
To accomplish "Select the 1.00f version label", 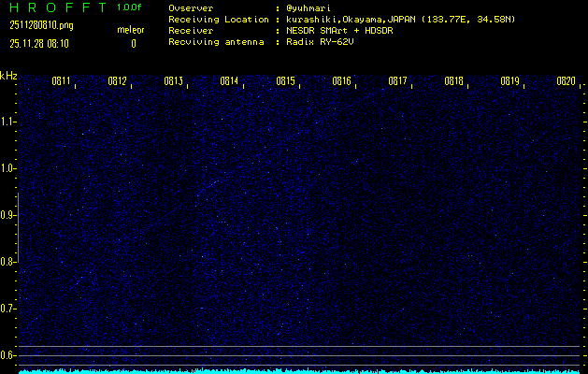I will click(130, 7).
